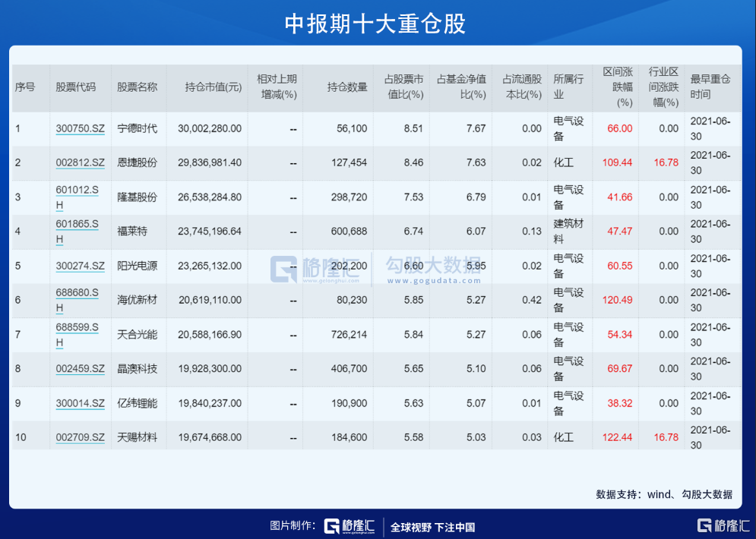Open stock code link 002709.SZ
Image resolution: width=756 pixels, height=539 pixels.
(80, 437)
